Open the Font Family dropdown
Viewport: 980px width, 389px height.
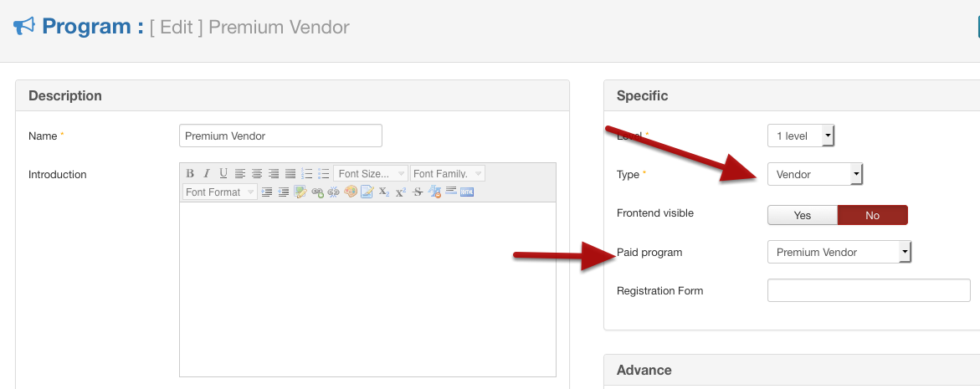(x=448, y=173)
